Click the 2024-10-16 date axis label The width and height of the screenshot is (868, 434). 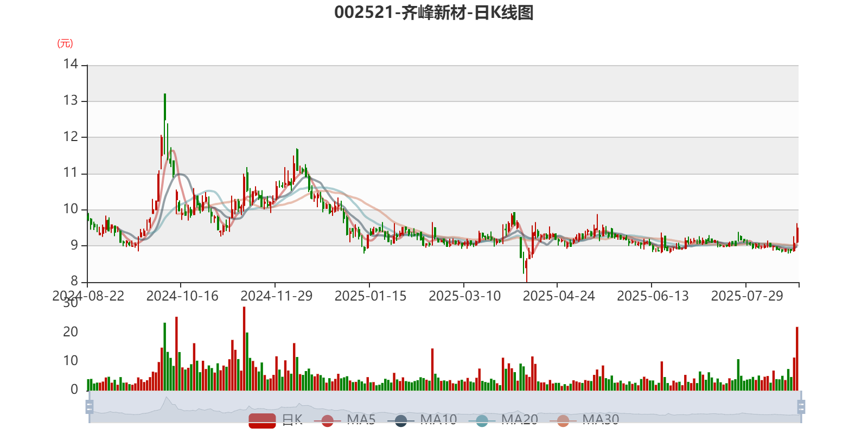(182, 296)
